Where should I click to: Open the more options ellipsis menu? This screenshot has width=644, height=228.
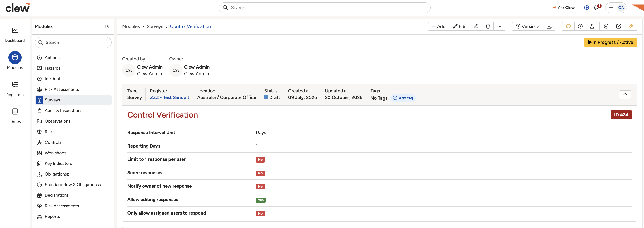[x=499, y=26]
